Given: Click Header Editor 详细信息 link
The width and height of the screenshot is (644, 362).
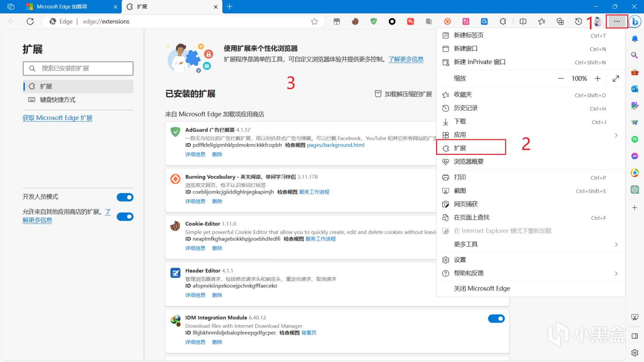Looking at the screenshot, I should point(195,295).
